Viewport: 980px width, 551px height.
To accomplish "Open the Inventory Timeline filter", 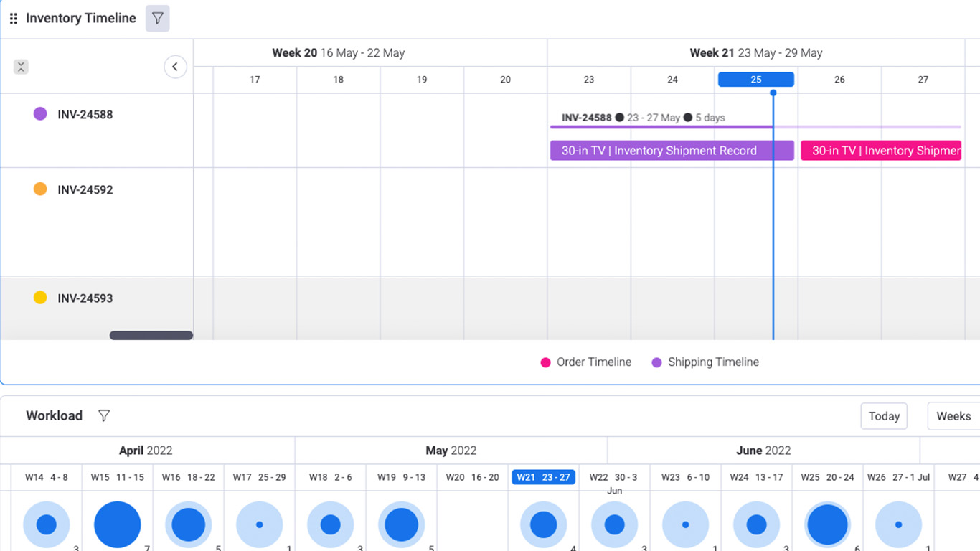I will (158, 18).
